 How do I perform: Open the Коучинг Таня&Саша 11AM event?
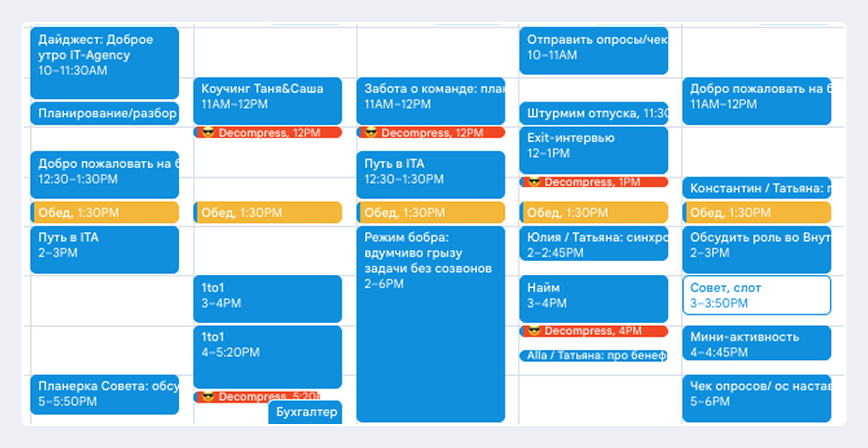coord(267,100)
